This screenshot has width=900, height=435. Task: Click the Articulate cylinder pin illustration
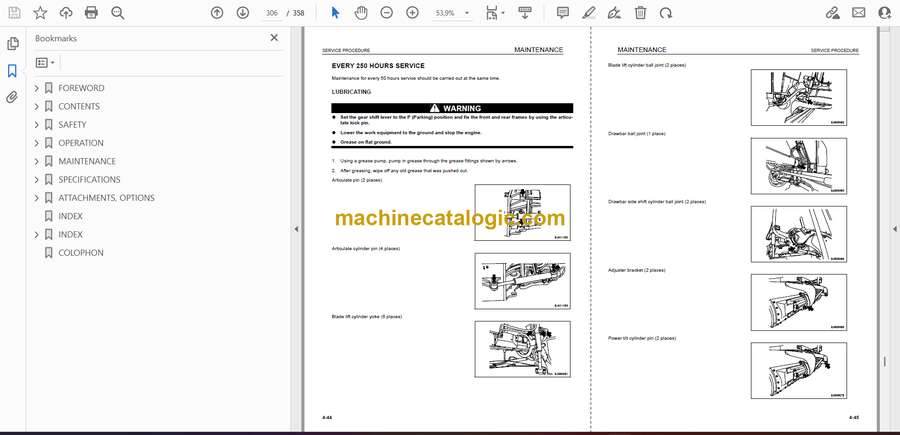click(522, 281)
